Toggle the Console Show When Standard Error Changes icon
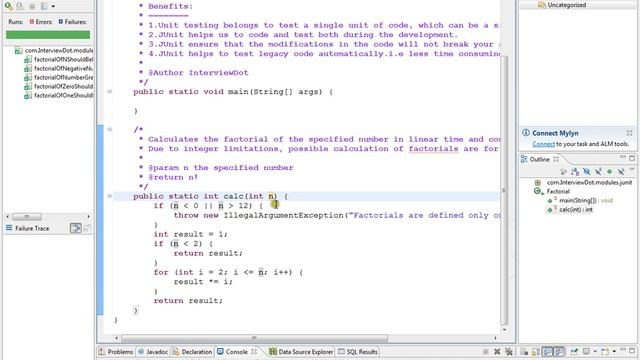The height and width of the screenshot is (360, 640). 559,352
